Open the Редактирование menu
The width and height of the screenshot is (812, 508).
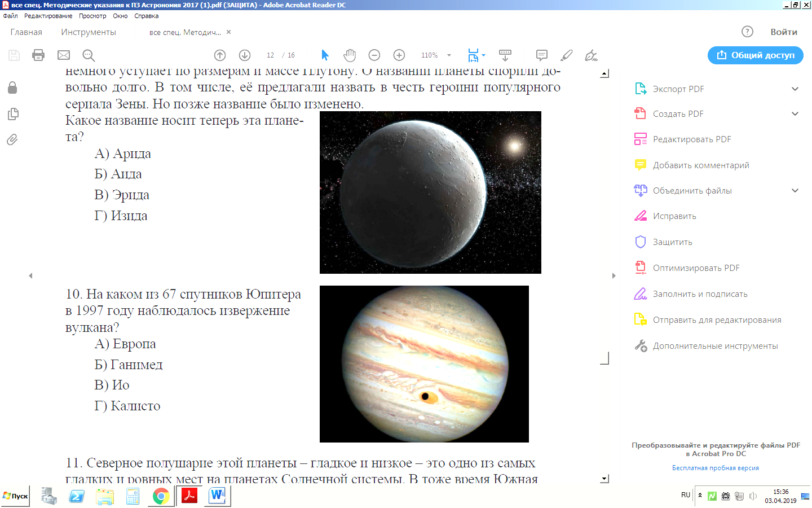48,16
